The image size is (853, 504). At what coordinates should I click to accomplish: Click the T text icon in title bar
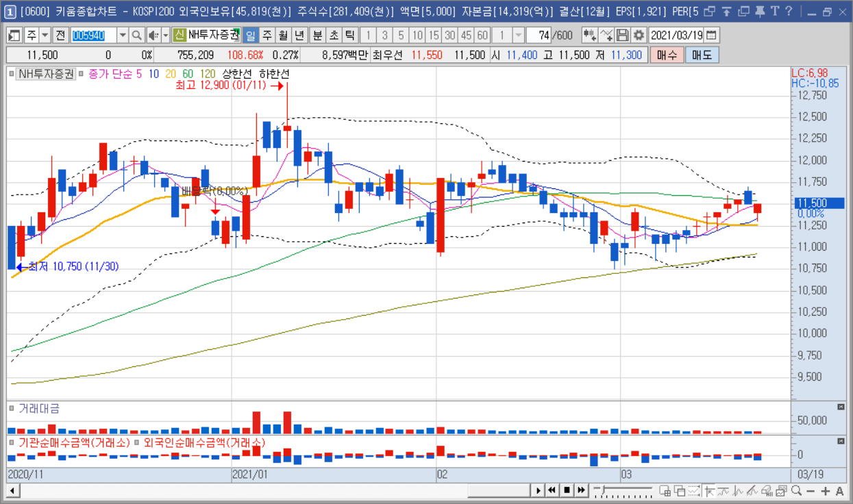[x=774, y=11]
